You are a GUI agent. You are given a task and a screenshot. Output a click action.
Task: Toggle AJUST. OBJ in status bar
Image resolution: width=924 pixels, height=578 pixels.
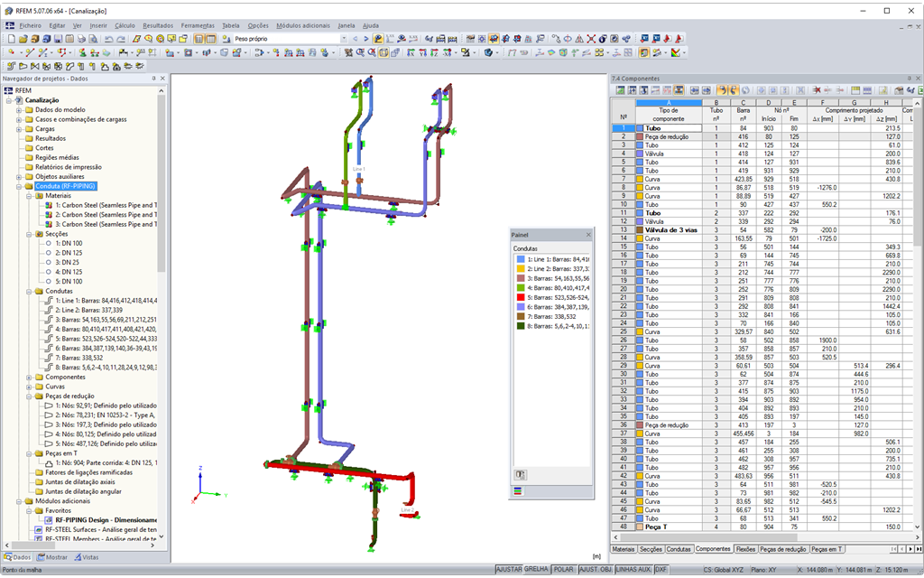pos(596,570)
